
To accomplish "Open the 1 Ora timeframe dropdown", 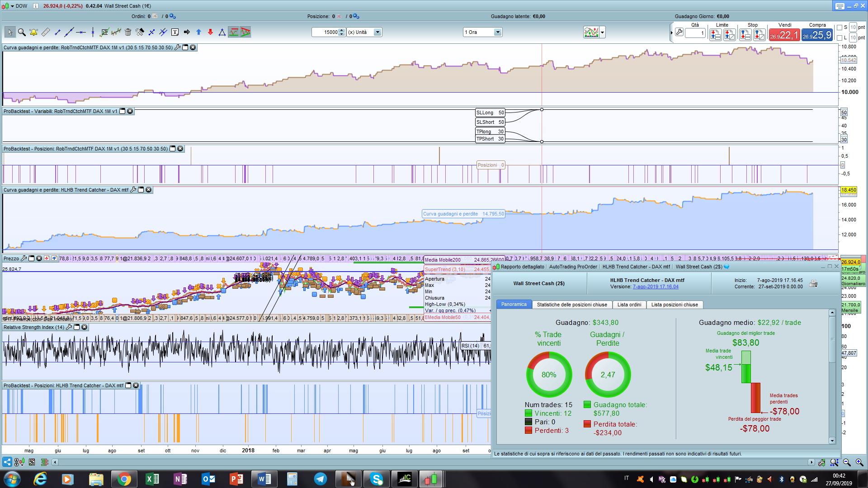I will 497,33.
